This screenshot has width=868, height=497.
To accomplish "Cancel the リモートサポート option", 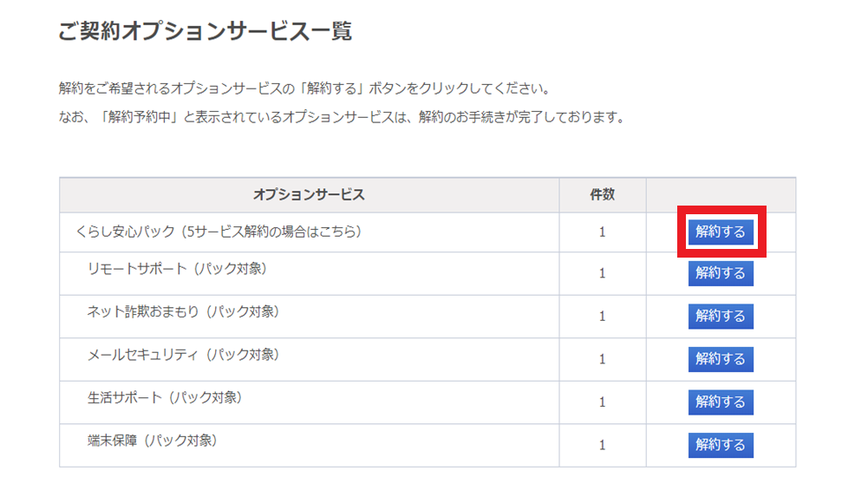I will pyautogui.click(x=721, y=273).
